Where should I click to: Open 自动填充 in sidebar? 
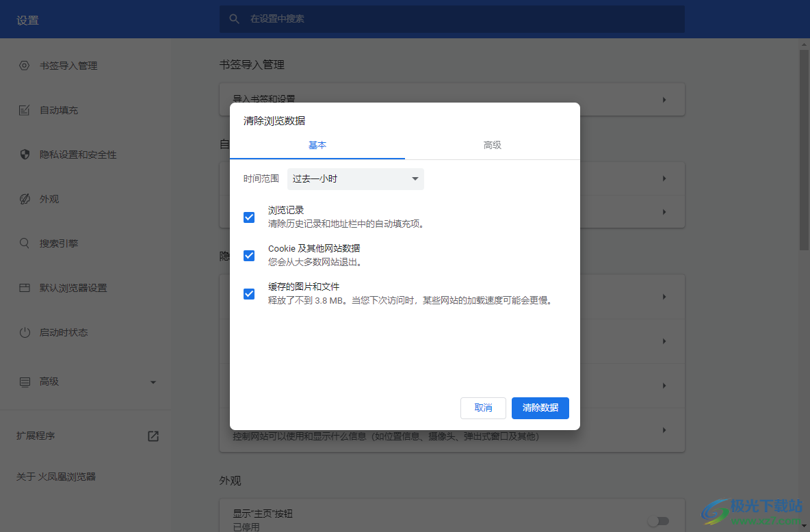[59, 110]
